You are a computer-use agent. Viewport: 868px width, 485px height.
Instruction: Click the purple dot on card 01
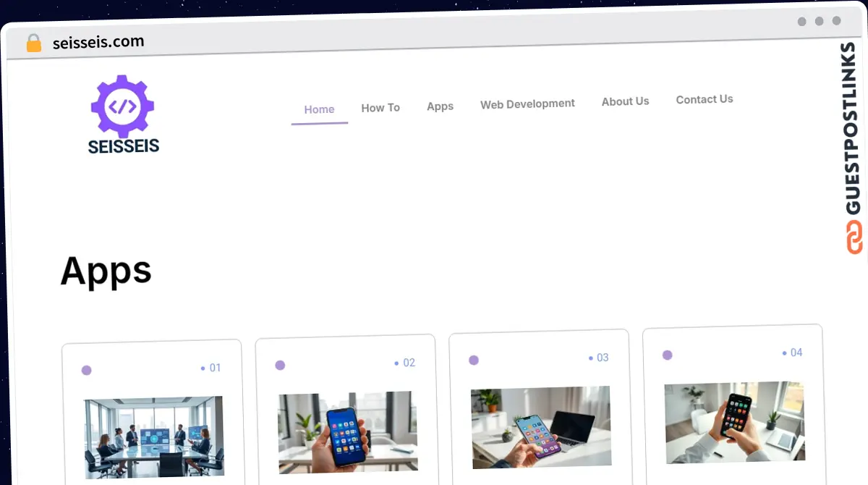coord(87,370)
